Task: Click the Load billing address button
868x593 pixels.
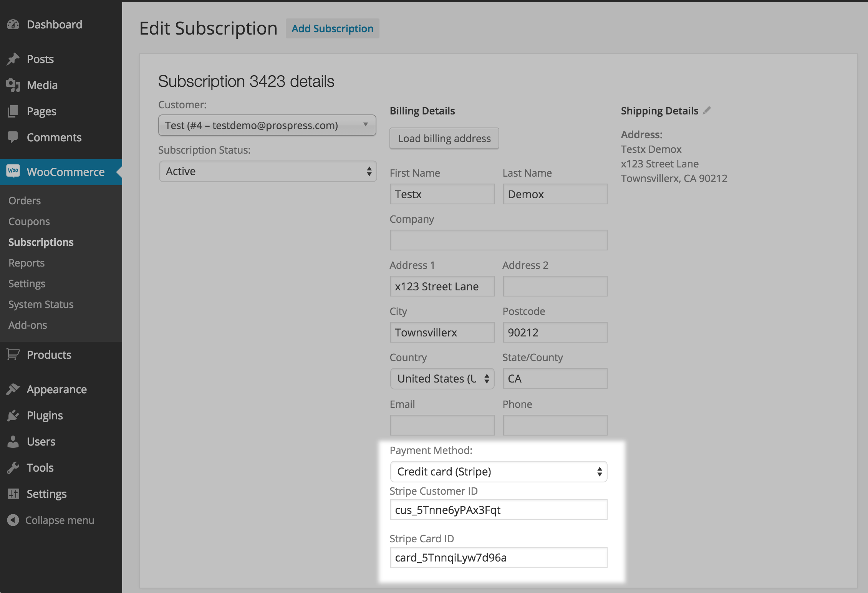Action: tap(444, 138)
